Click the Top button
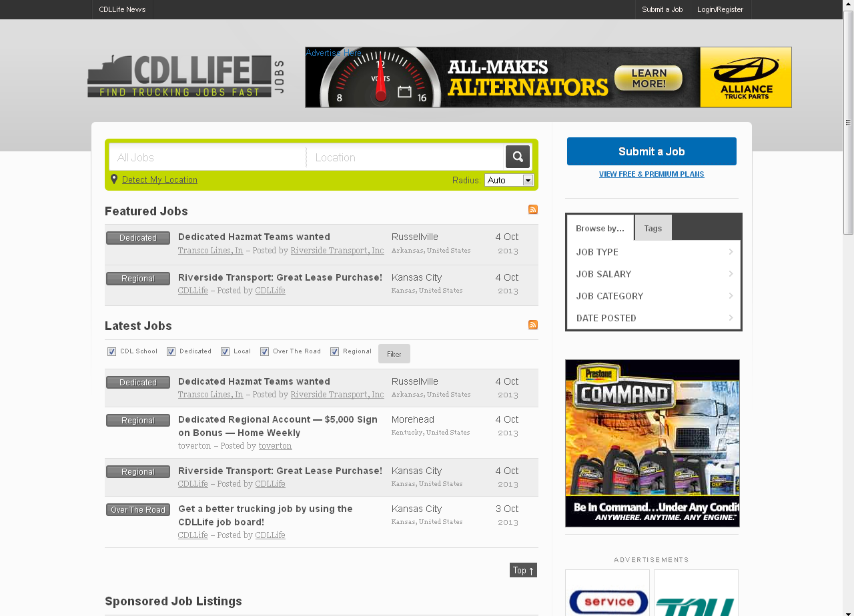This screenshot has height=616, width=854. (523, 570)
